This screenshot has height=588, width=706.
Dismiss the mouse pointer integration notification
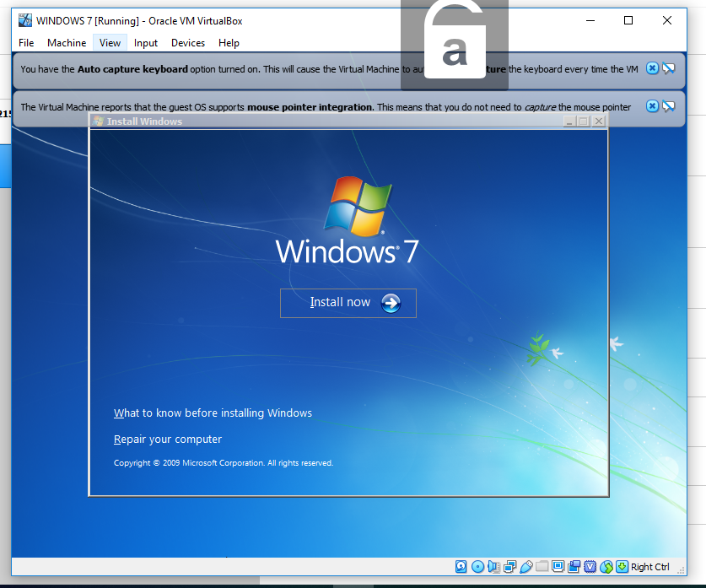(x=652, y=105)
